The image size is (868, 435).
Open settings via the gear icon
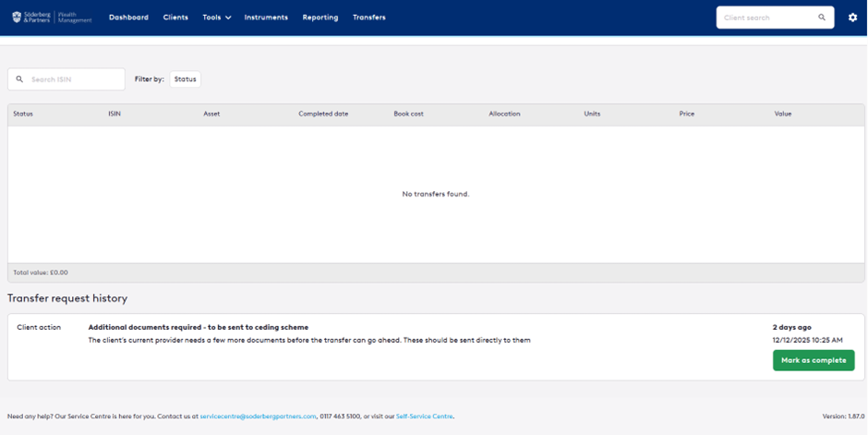click(x=852, y=18)
